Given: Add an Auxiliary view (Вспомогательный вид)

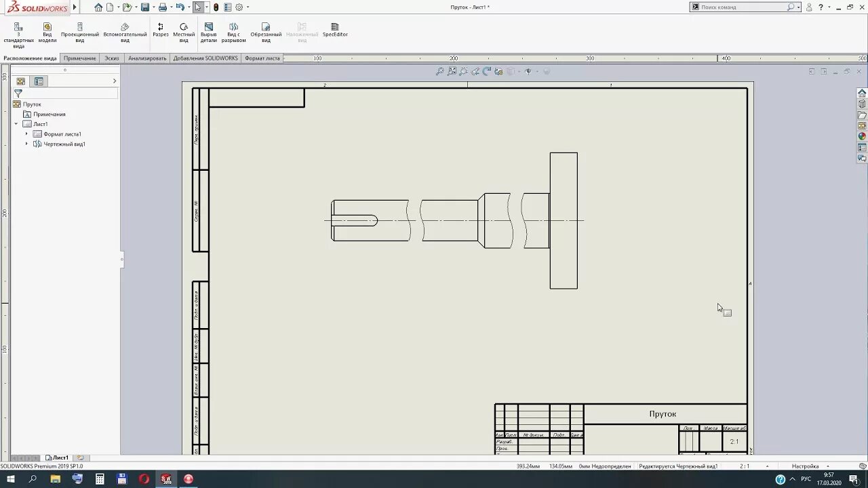Looking at the screenshot, I should tap(125, 33).
